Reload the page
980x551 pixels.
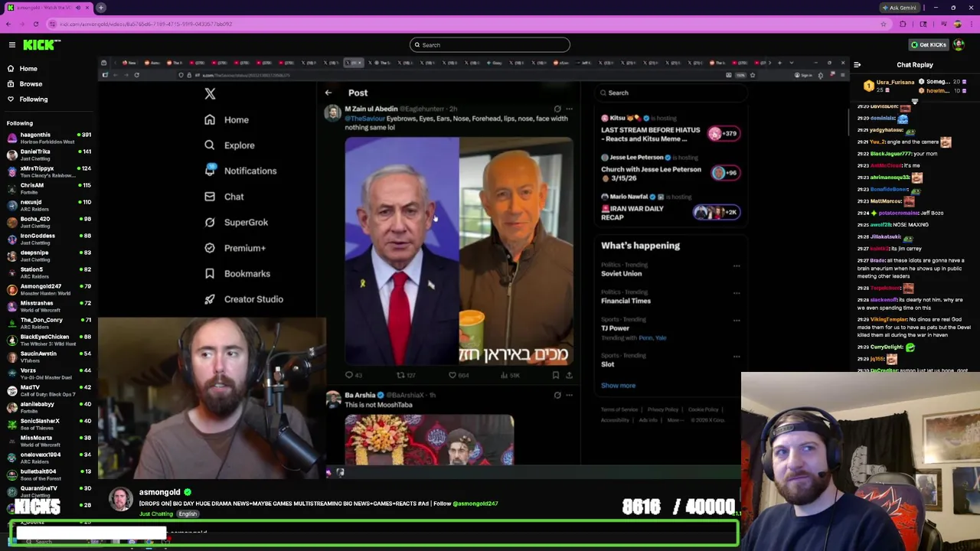coord(35,24)
